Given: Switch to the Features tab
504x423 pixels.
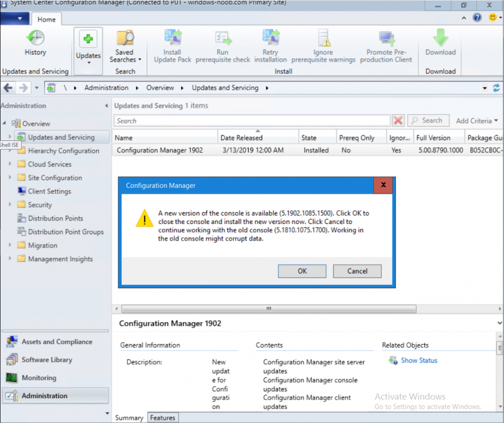Looking at the screenshot, I should (162, 417).
